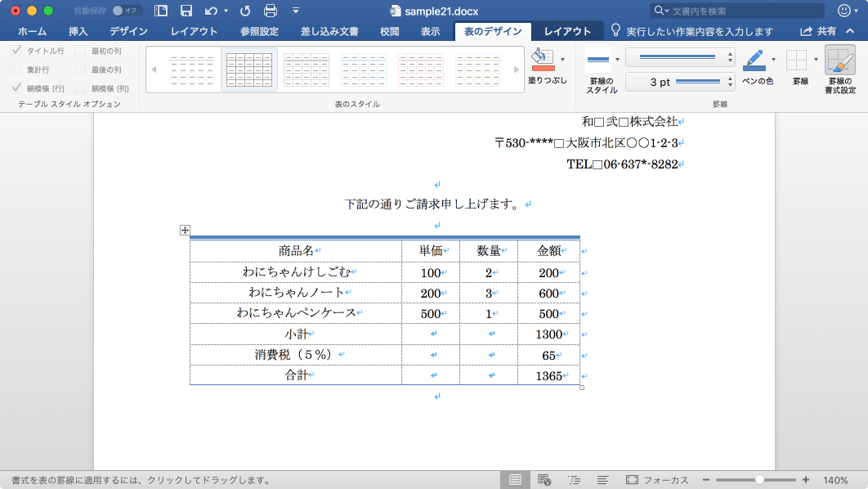868x489 pixels.
Task: Toggle the 最初の列 checkbox
Action: pos(80,51)
